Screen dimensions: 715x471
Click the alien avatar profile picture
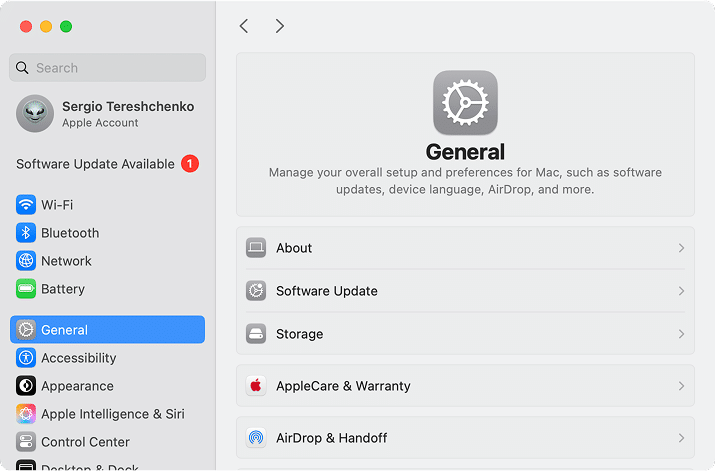pos(35,114)
